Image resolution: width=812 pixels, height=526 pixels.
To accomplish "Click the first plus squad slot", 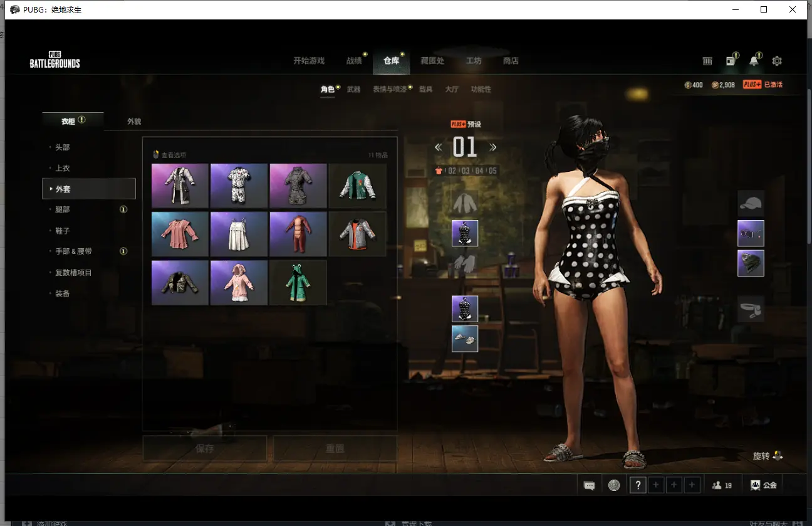I will tap(656, 485).
